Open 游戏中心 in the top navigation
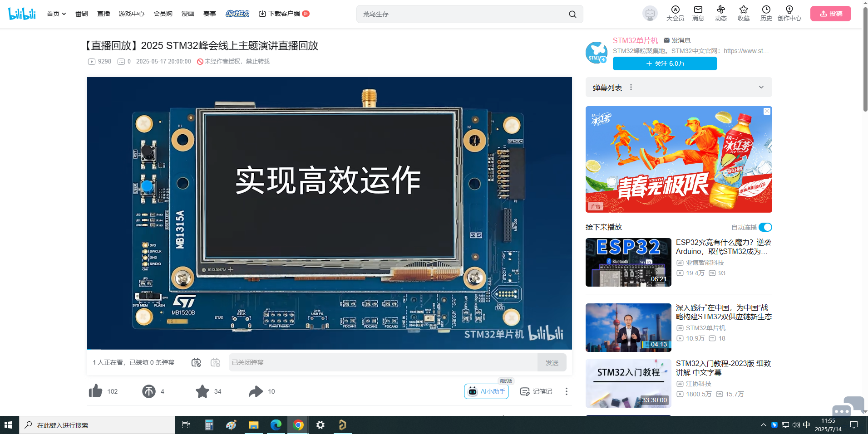 point(132,14)
